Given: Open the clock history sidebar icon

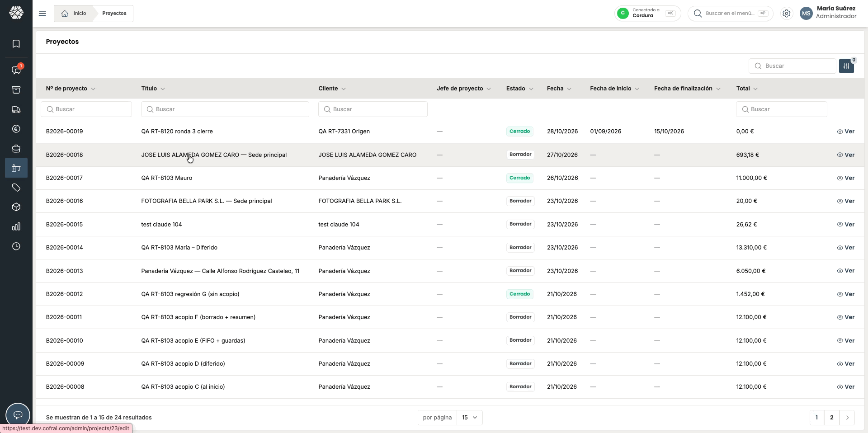Looking at the screenshot, I should 16,246.
